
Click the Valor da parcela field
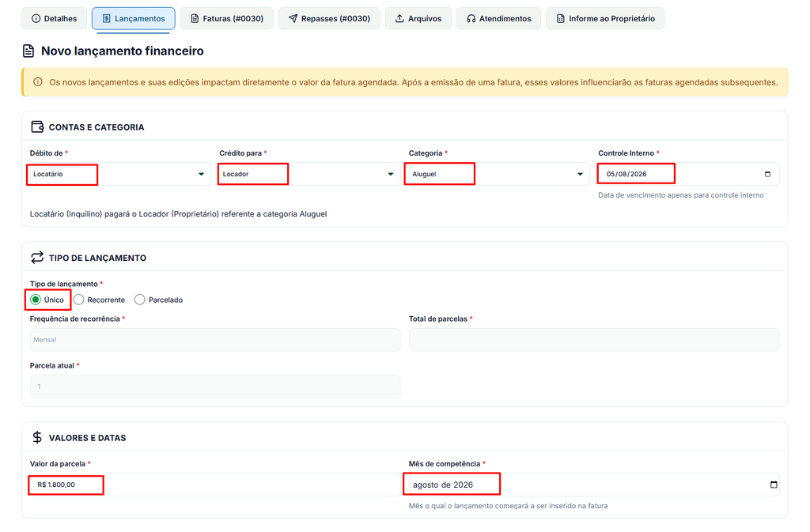coord(215,485)
